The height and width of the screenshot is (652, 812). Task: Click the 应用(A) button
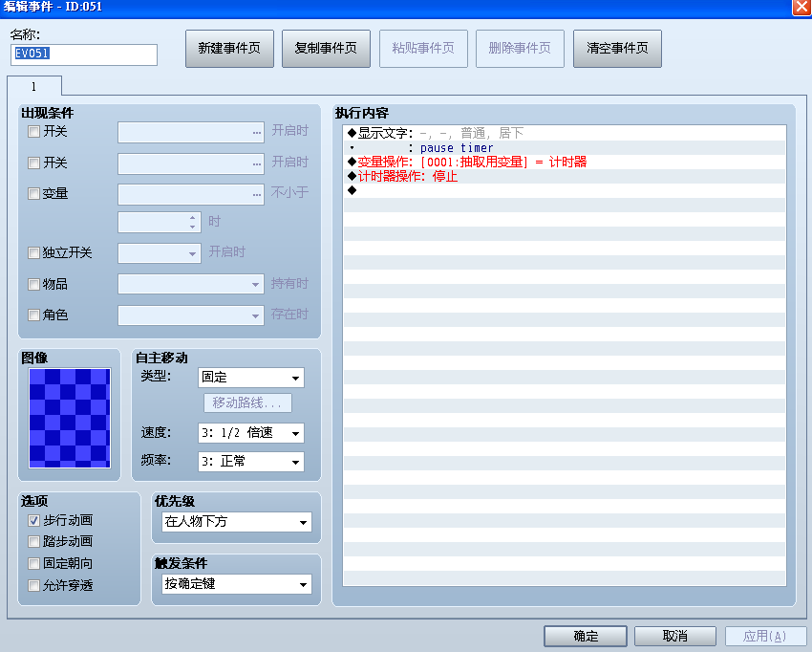click(x=765, y=636)
